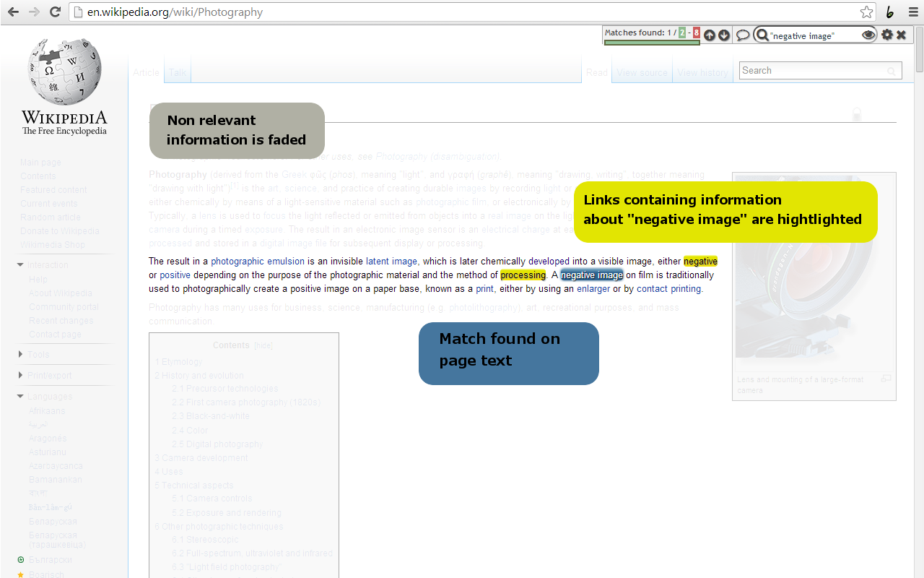Viewport: 924px width, 578px height.
Task: Open 'Random article' sidebar link
Action: point(51,217)
